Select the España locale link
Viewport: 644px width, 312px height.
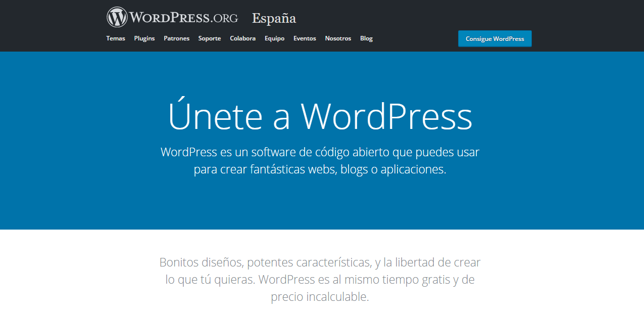(x=273, y=18)
